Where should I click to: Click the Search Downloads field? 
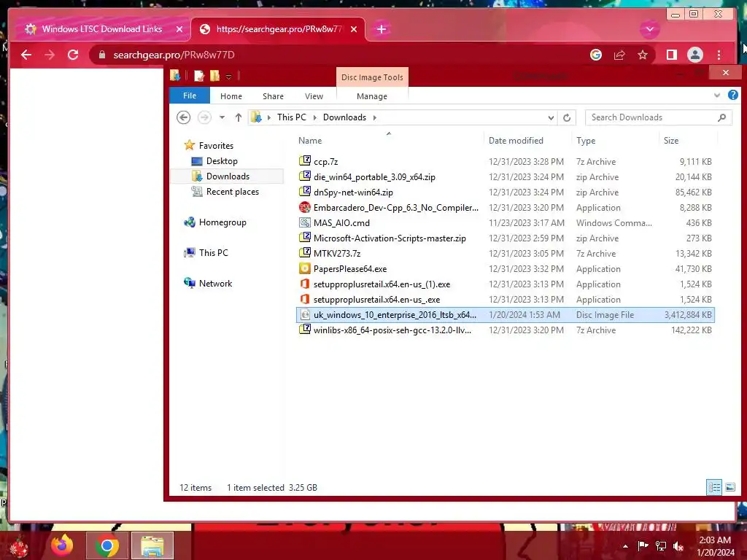click(x=659, y=117)
